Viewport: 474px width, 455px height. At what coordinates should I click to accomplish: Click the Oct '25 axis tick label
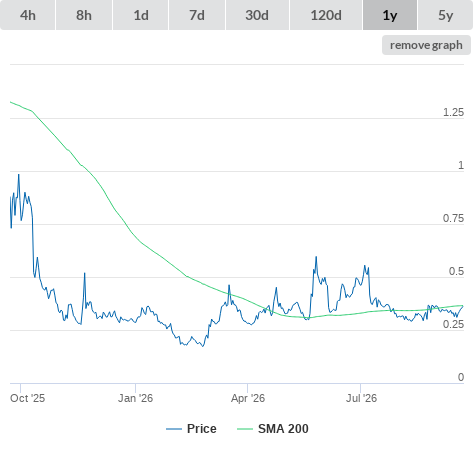[x=27, y=398]
